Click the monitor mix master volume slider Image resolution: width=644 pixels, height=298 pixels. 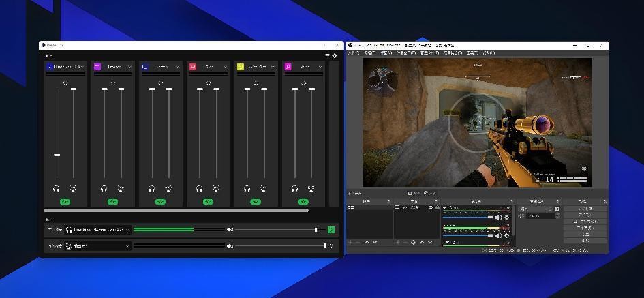pos(276,230)
